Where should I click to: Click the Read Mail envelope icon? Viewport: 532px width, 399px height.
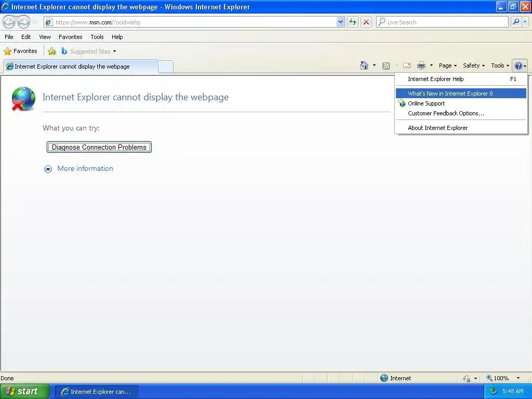[407, 66]
